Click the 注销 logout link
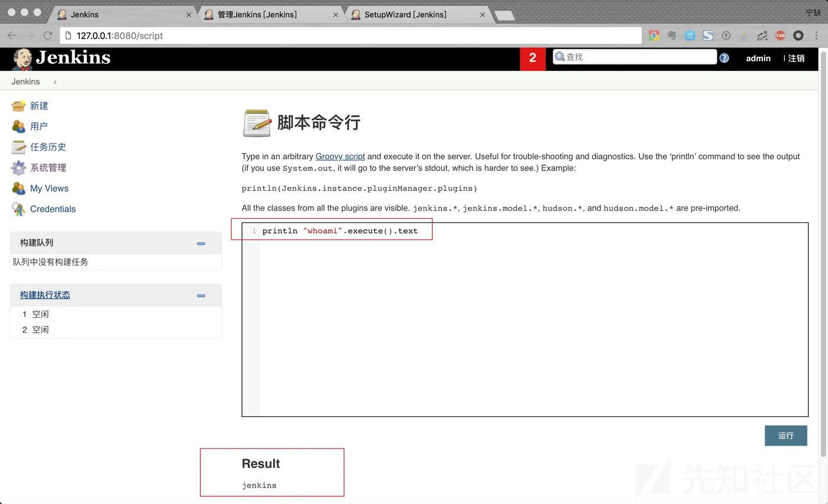This screenshot has width=828, height=504. tap(796, 58)
